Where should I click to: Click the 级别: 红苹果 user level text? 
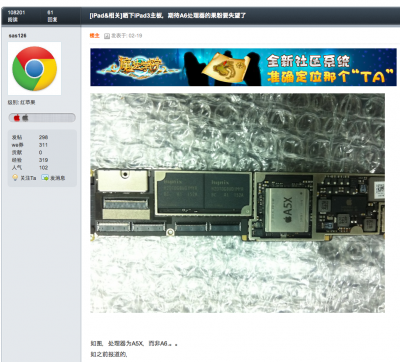(x=22, y=102)
